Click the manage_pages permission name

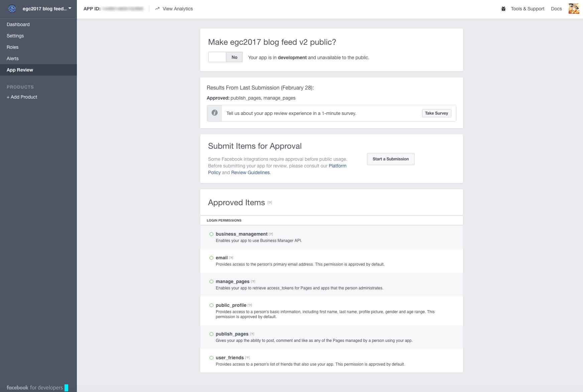[232, 281]
